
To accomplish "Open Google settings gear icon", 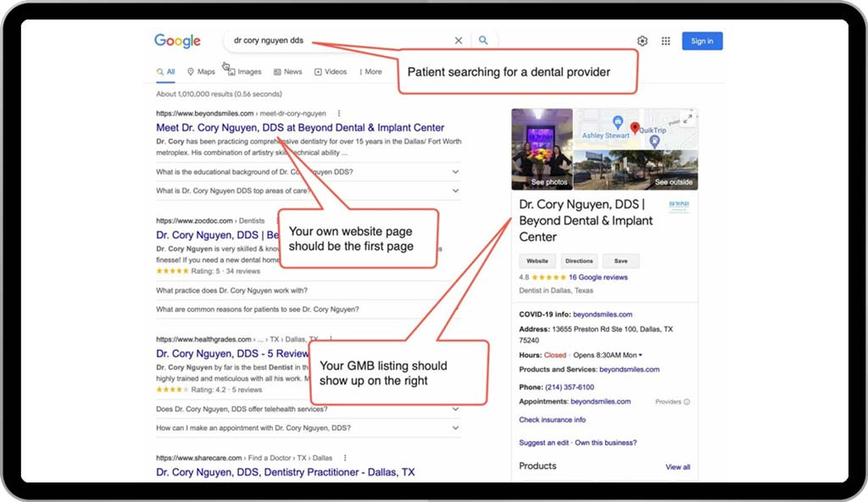I will 643,41.
